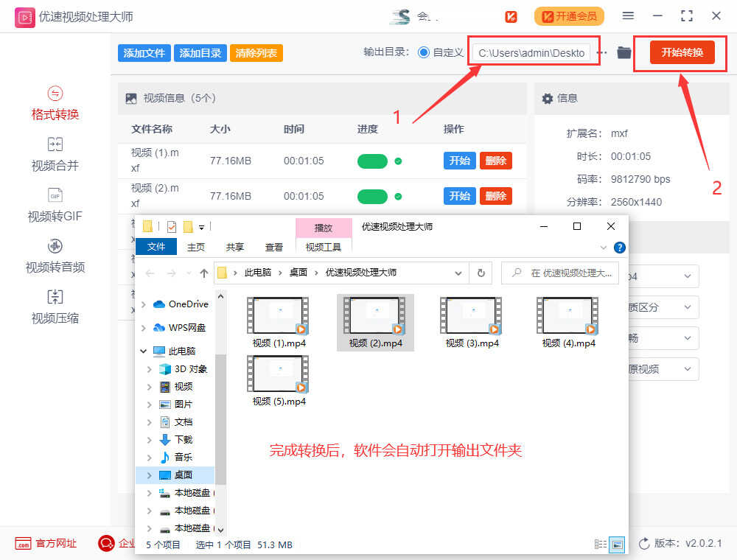The width and height of the screenshot is (737, 560).
Task: Click the 添加文件 add file button
Action: click(x=144, y=53)
